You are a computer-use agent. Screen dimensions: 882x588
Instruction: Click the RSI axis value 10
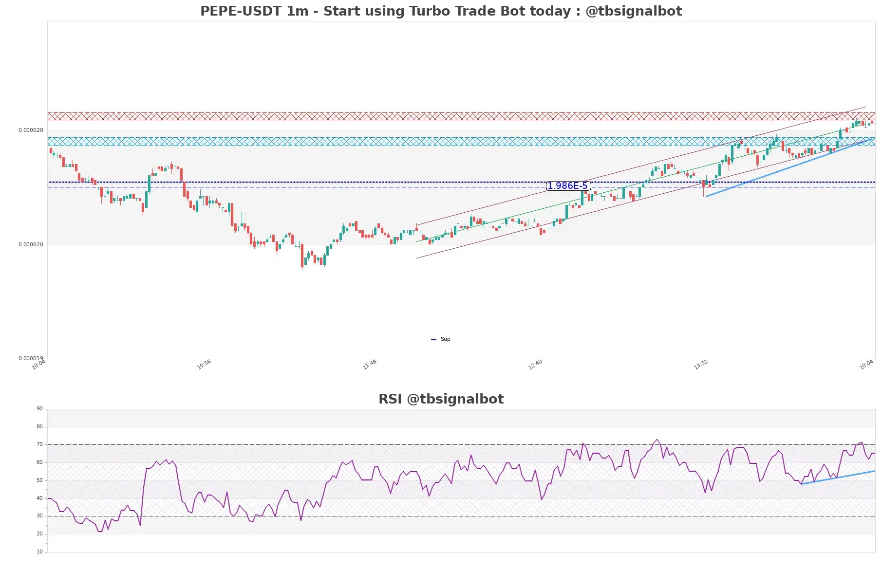(39, 551)
